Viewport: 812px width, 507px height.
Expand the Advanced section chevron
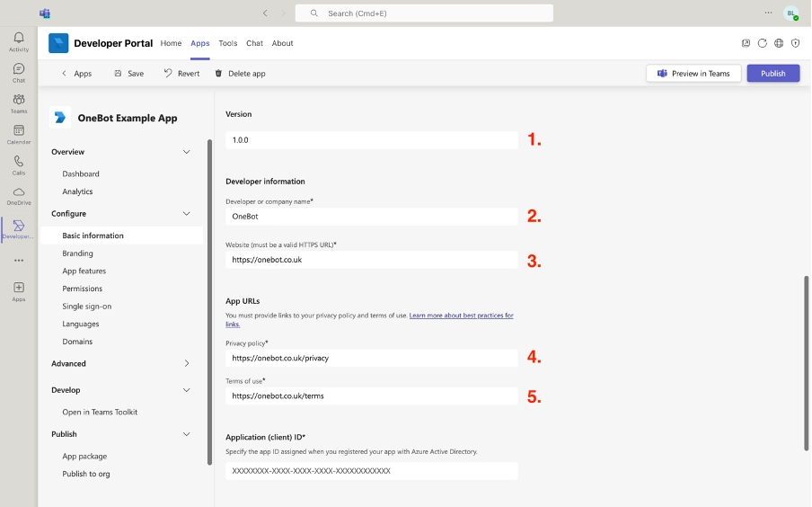[187, 363]
